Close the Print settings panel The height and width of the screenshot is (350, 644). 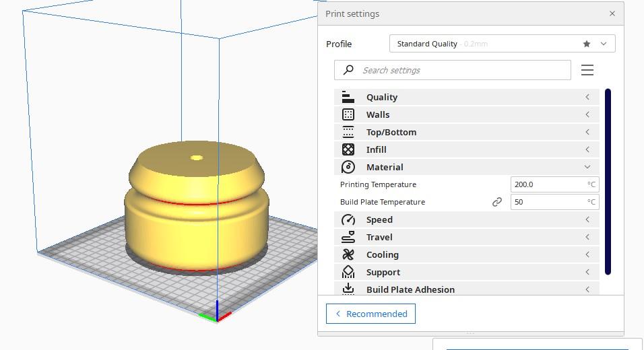tap(612, 13)
